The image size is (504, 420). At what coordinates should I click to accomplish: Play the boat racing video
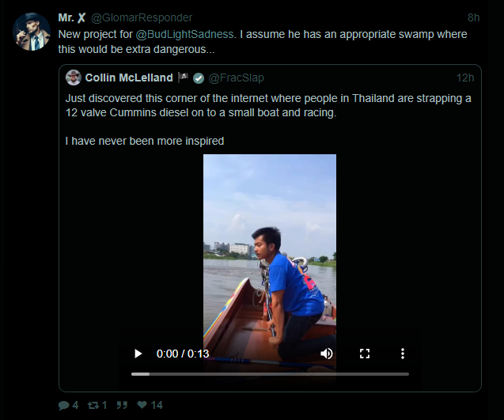click(138, 354)
